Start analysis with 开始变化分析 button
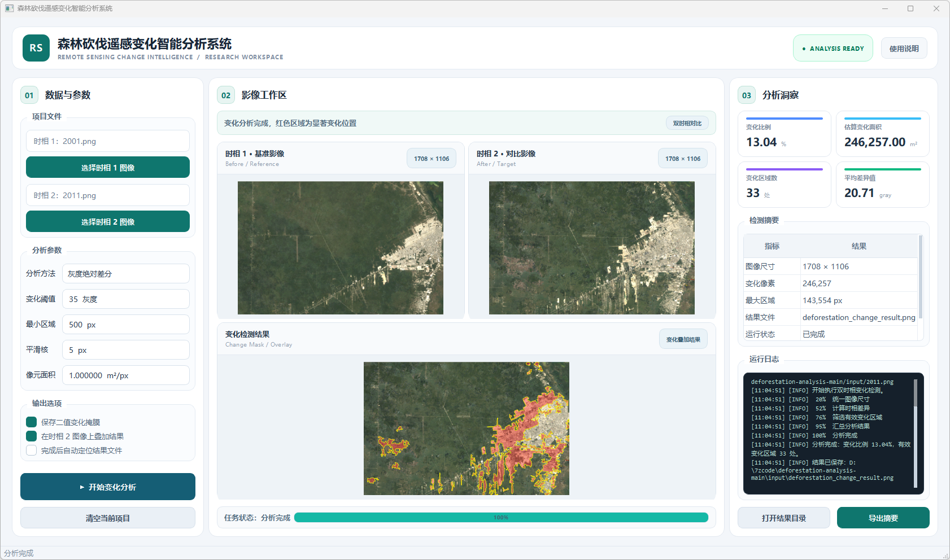 click(108, 487)
